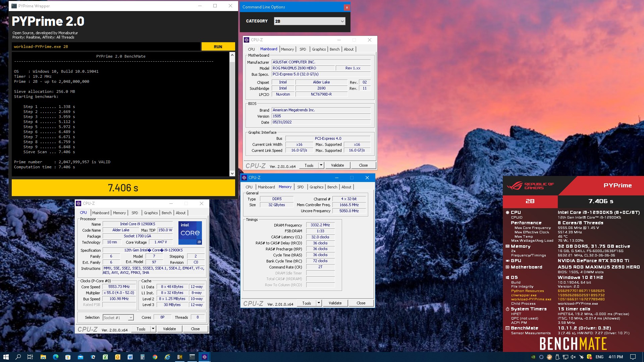Open Mainboard tab in CPU-tab CPU-Z window
The image size is (644, 362).
[x=101, y=213]
